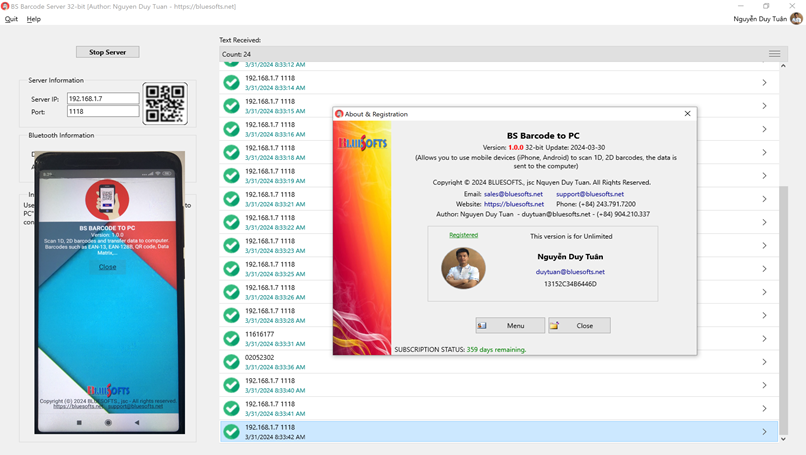Click the sales@bluesofts.net email link
This screenshot has width=806, height=455.
tap(513, 194)
